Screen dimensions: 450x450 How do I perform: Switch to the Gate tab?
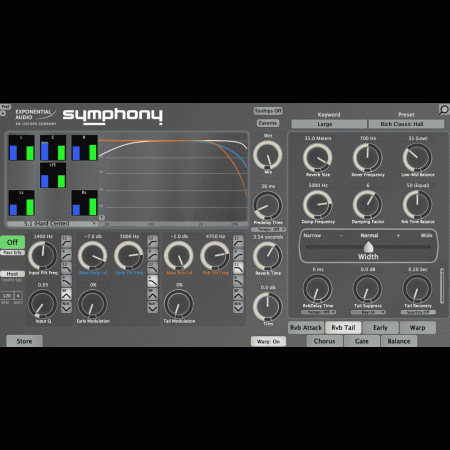click(x=362, y=341)
